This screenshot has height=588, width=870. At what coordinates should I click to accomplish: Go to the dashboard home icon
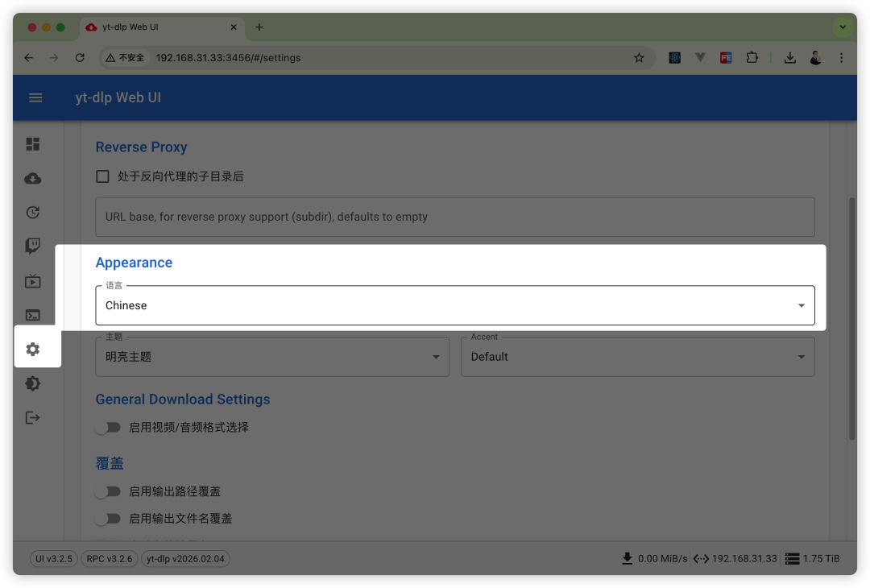tap(33, 144)
